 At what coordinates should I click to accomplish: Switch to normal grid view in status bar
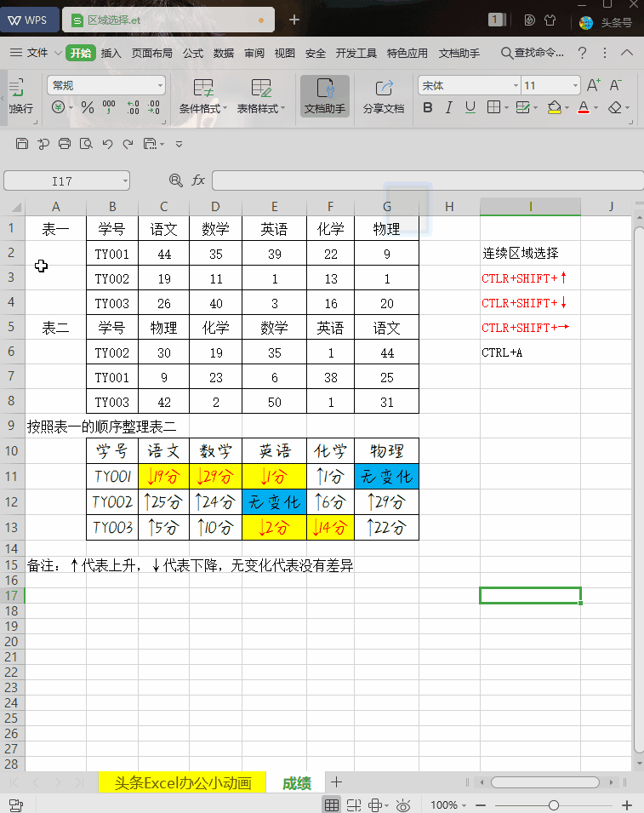(332, 804)
